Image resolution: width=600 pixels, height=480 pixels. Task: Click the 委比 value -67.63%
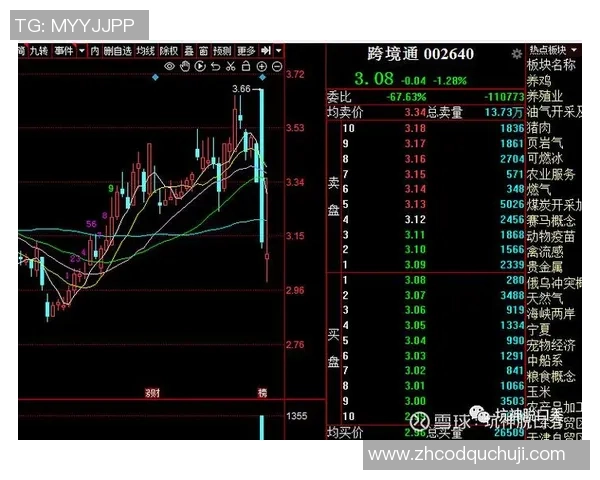coord(406,97)
